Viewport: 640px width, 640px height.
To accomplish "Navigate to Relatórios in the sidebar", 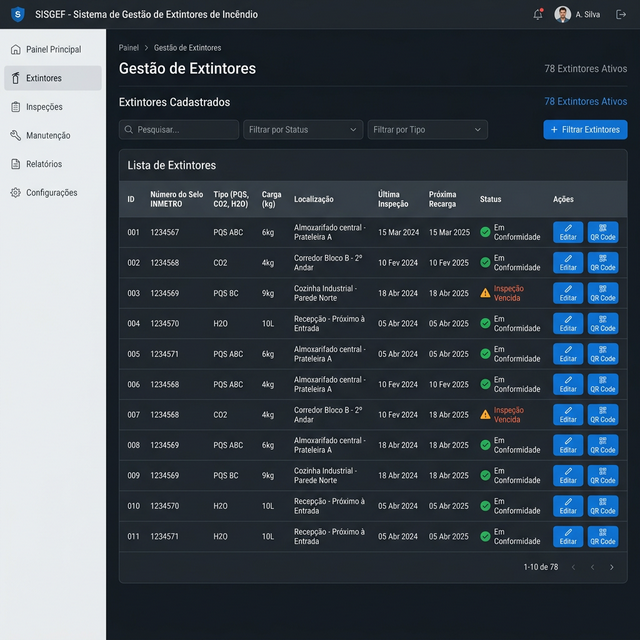I will point(44,164).
